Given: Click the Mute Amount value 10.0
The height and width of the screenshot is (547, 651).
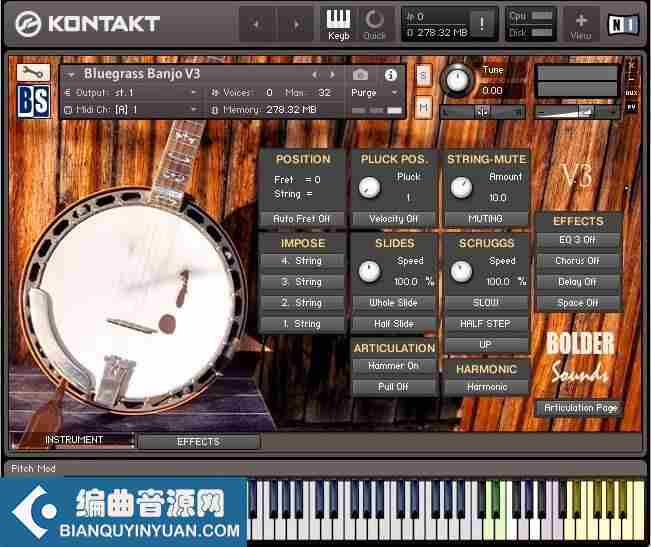Looking at the screenshot, I should pos(497,198).
